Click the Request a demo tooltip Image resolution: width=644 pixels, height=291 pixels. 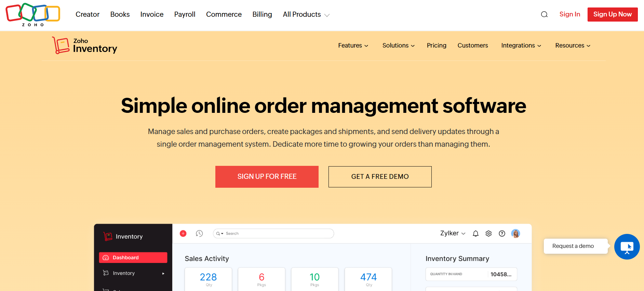[x=576, y=246]
